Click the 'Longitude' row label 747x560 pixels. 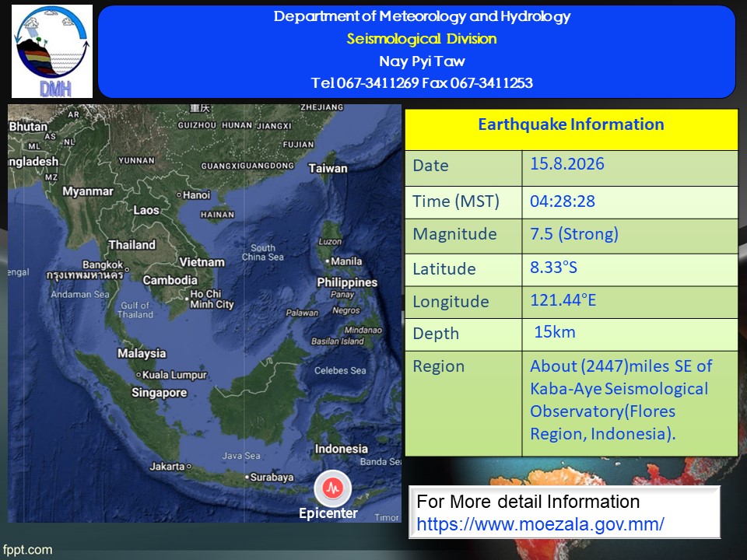tap(451, 302)
